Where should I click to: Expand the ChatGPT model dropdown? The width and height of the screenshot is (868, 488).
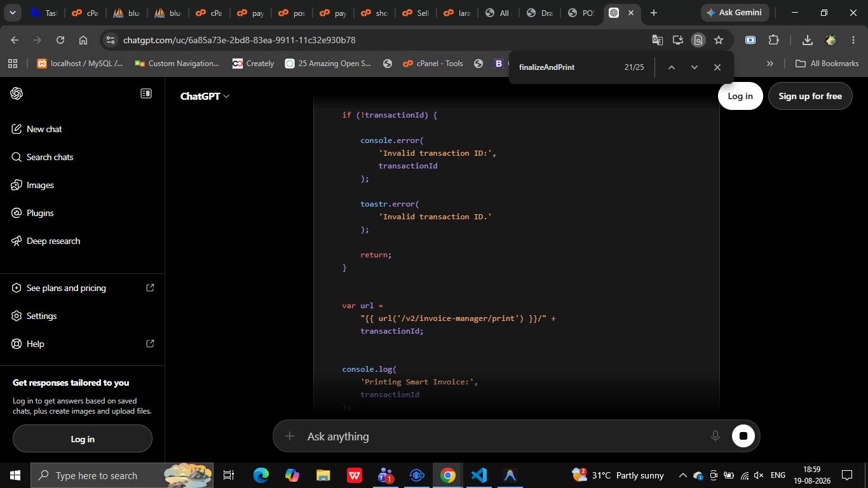[x=205, y=96]
